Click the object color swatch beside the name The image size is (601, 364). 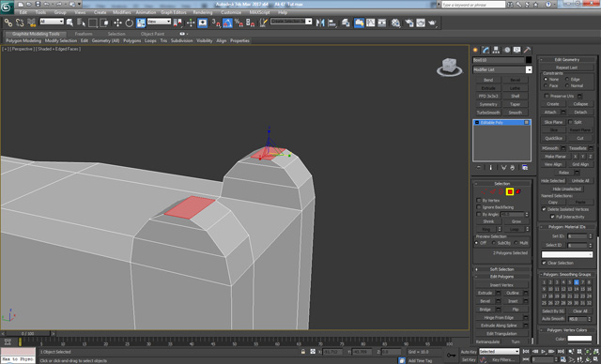[529, 60]
